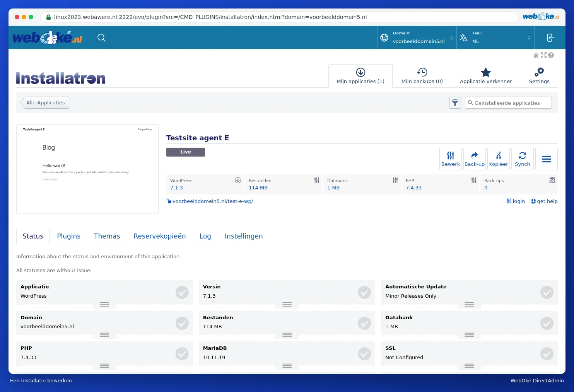Open the Domein selector dropdown
Screen dimensions: 574x392
417,37
